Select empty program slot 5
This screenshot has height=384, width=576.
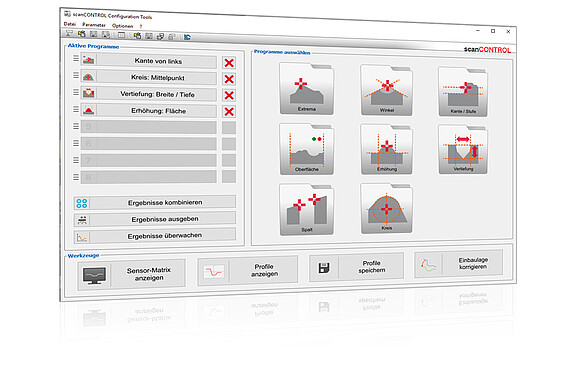149,127
